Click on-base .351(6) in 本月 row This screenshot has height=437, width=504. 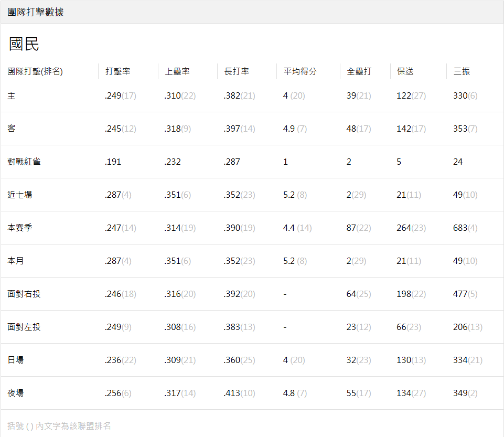pyautogui.click(x=177, y=261)
